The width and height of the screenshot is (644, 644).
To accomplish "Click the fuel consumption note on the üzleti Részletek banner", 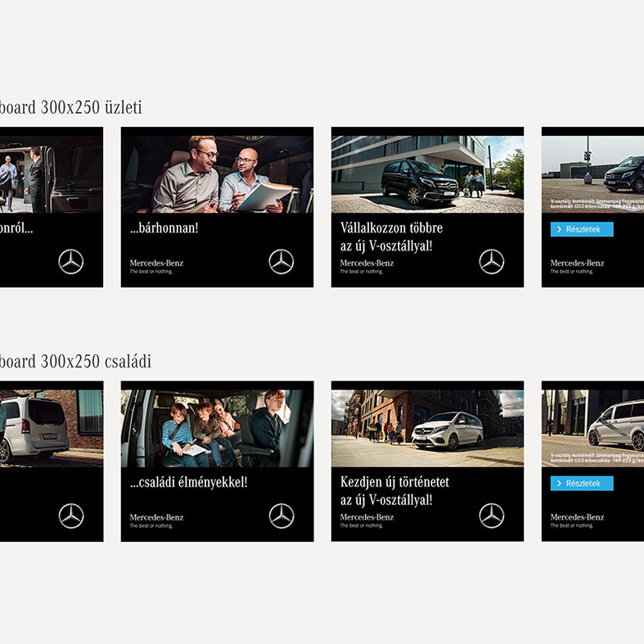I will 597,204.
